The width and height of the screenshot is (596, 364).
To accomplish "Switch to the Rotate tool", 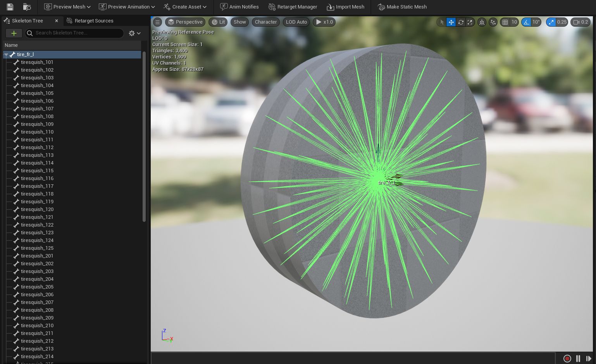I will (460, 22).
